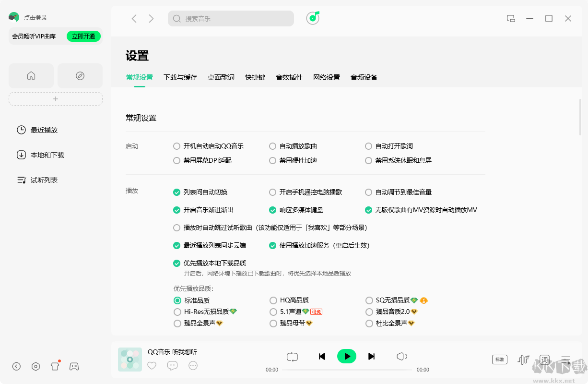Enable 自动调节到最佳音量

coord(368,192)
